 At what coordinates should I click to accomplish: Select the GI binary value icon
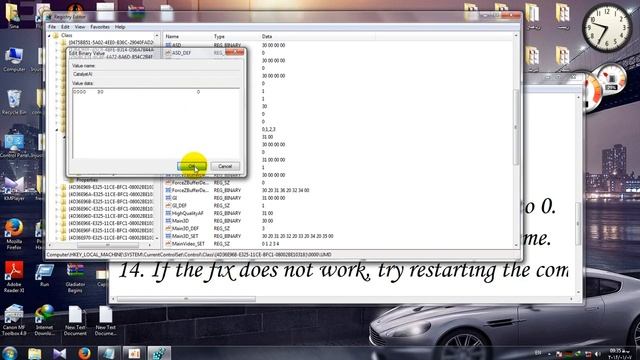pyautogui.click(x=168, y=198)
